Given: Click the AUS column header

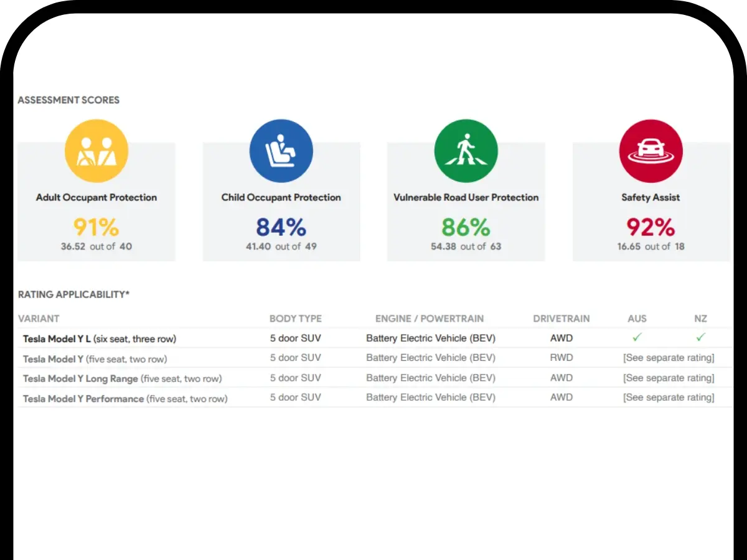Looking at the screenshot, I should 637,319.
